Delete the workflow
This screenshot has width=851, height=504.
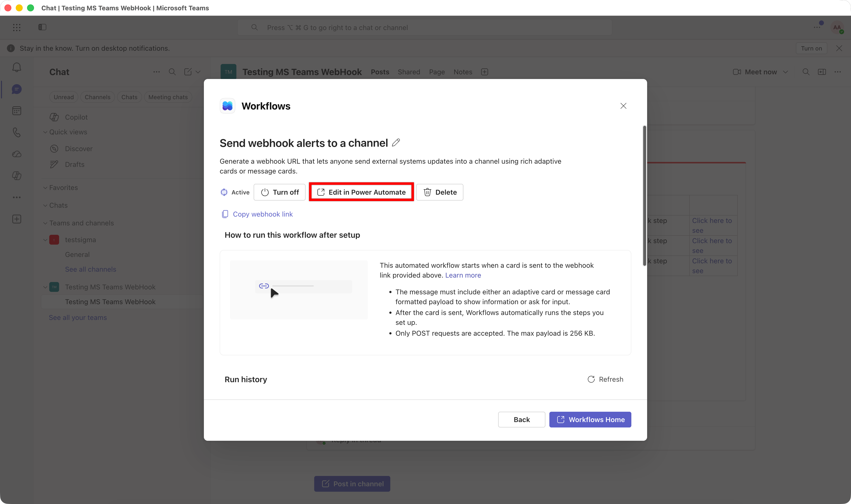tap(440, 192)
